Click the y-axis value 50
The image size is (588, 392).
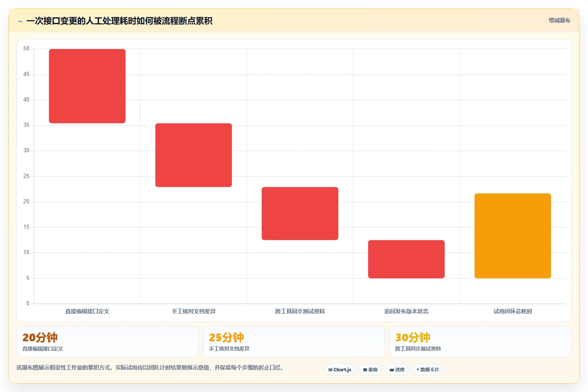click(x=26, y=49)
